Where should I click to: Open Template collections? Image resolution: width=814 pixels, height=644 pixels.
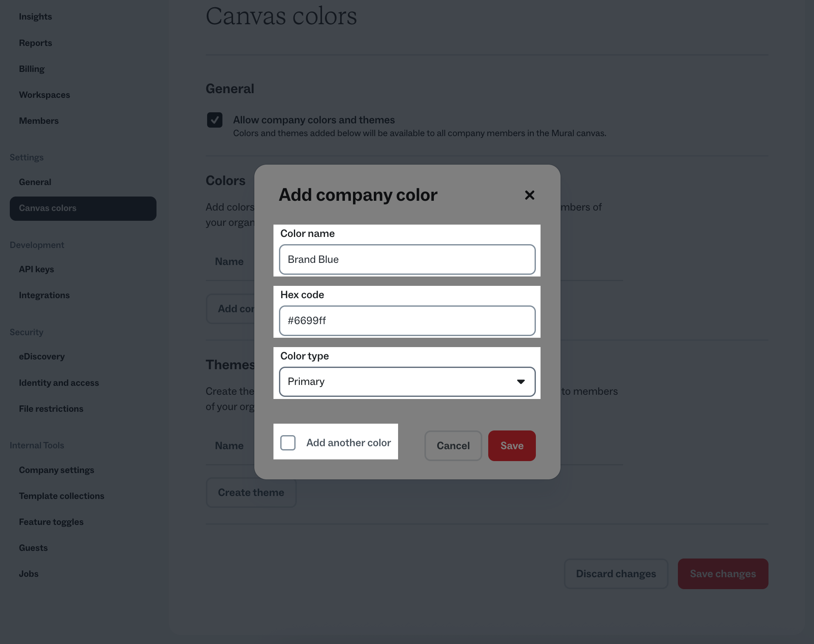[61, 496]
